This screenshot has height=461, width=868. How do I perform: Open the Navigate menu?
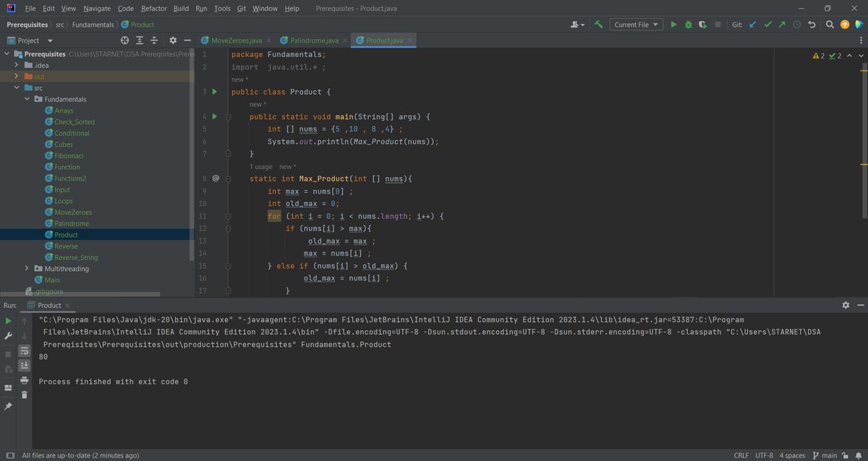(97, 9)
